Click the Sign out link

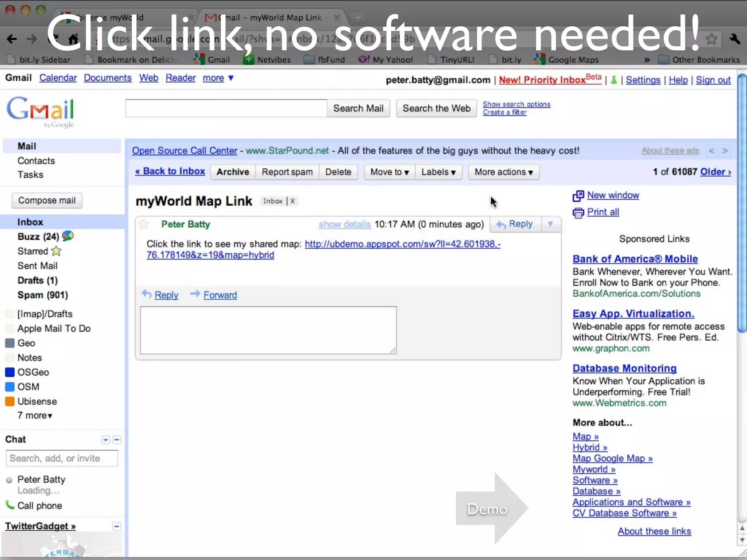pyautogui.click(x=713, y=80)
